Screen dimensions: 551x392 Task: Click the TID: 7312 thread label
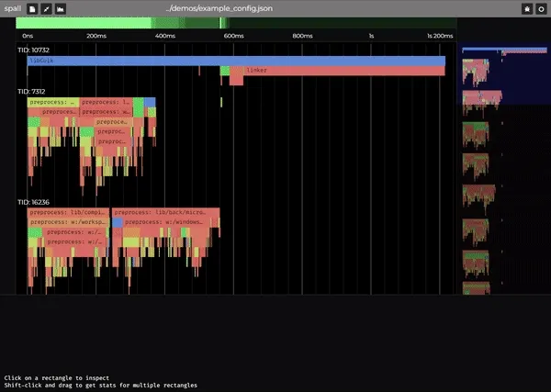[x=31, y=92]
